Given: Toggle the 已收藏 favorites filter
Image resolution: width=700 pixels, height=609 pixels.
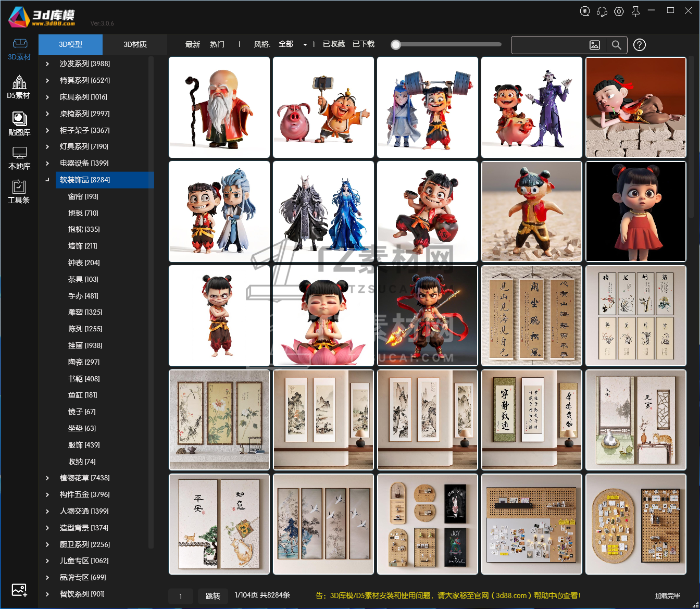Looking at the screenshot, I should 334,44.
